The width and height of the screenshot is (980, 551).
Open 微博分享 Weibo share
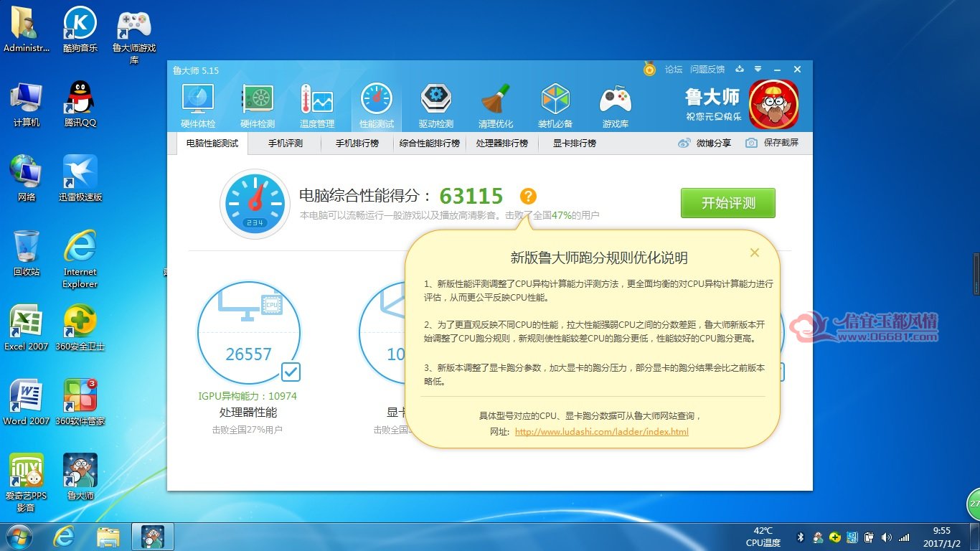coord(705,143)
